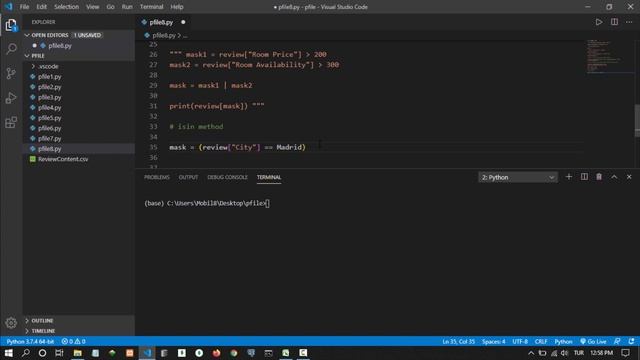This screenshot has width=640, height=360.
Task: Open the View menu
Action: pos(93,7)
